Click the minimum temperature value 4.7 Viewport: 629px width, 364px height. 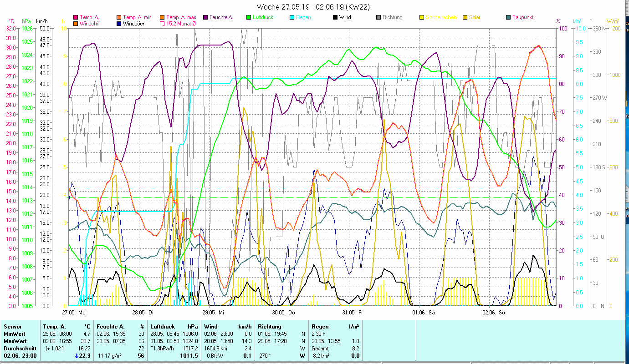coord(86,334)
